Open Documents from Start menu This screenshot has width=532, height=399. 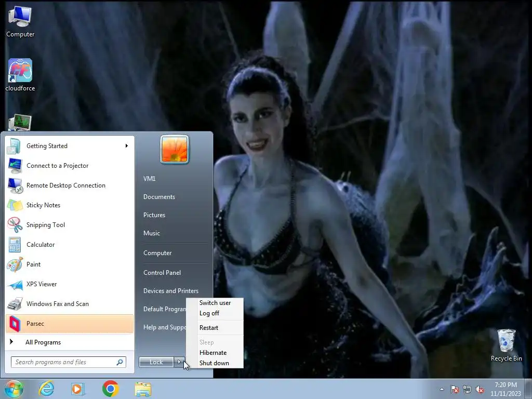coord(159,197)
